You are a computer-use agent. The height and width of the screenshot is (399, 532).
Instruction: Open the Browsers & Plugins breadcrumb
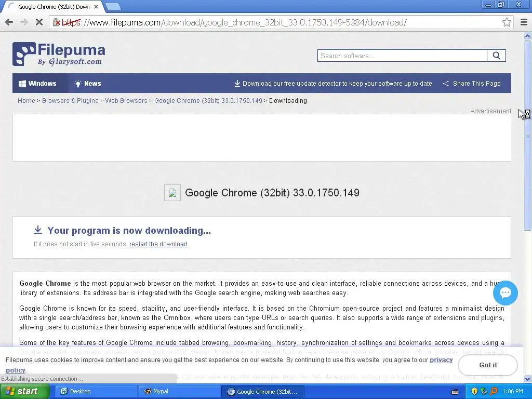tap(70, 101)
